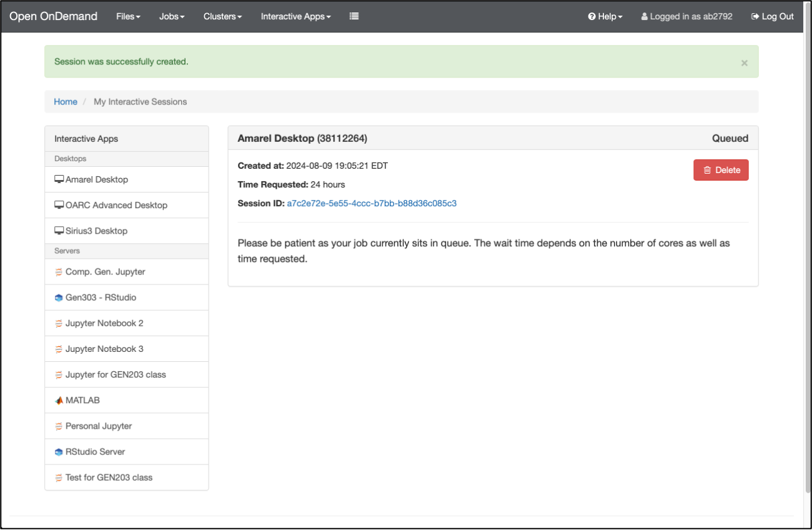
Task: Click the RStudio Server cube icon
Action: (x=59, y=451)
